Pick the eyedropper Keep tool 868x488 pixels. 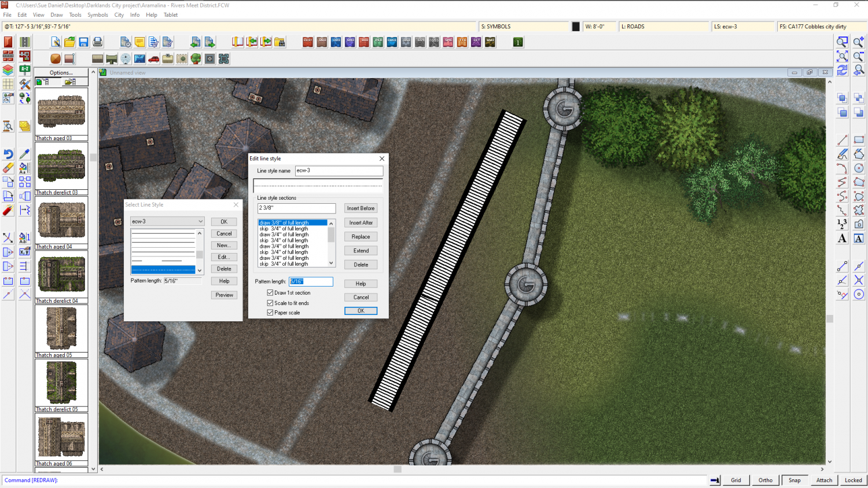24,154
